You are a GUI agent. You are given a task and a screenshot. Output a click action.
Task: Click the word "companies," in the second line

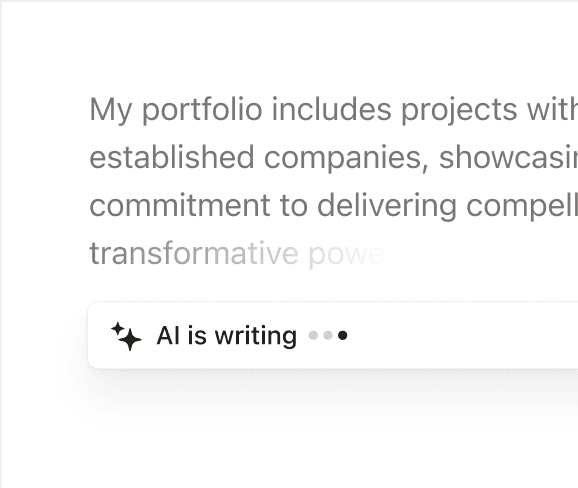click(347, 158)
